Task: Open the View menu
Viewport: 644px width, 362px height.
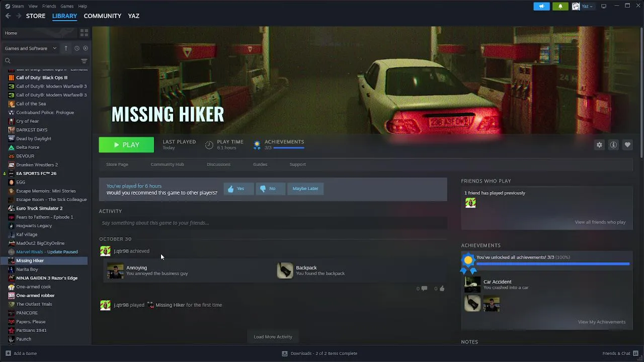Action: coord(33,6)
